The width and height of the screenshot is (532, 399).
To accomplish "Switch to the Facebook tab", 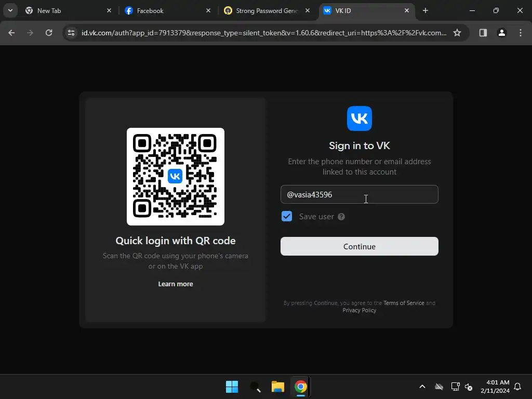I will click(168, 10).
